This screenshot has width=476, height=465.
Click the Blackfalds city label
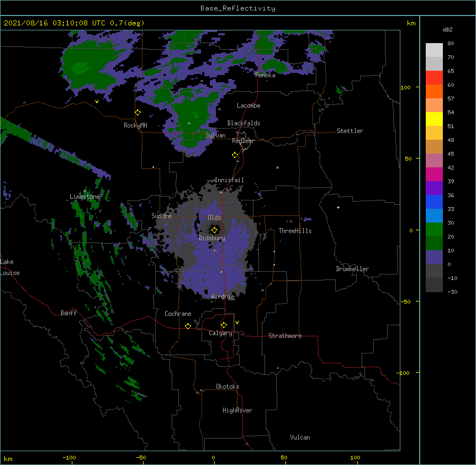point(244,123)
